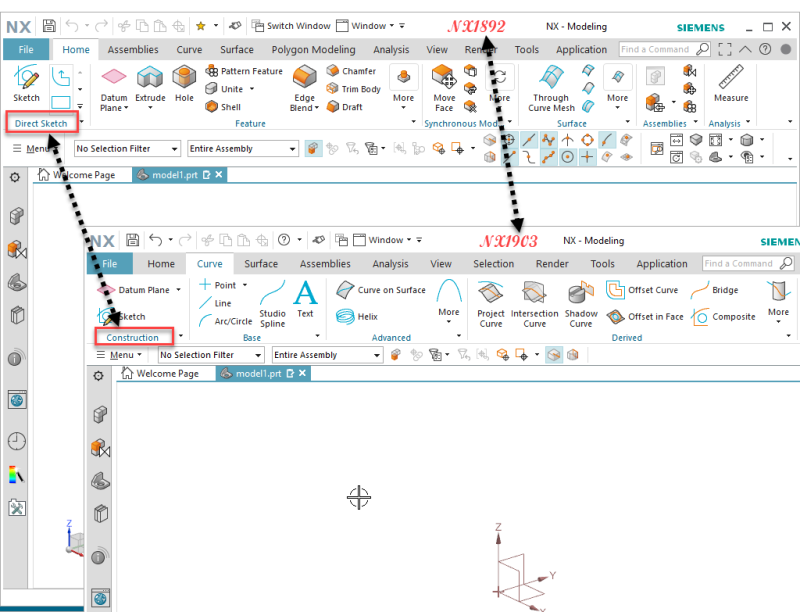Click the Sketch tool in NX1892 window
Viewport: 800px width, 612px height.
[x=27, y=83]
